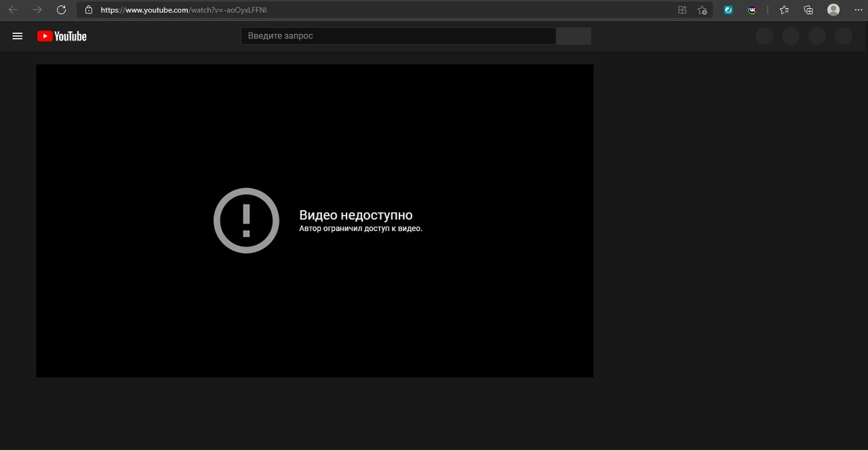This screenshot has height=450, width=868.
Task: Open Edge Collections icon
Action: coord(808,10)
